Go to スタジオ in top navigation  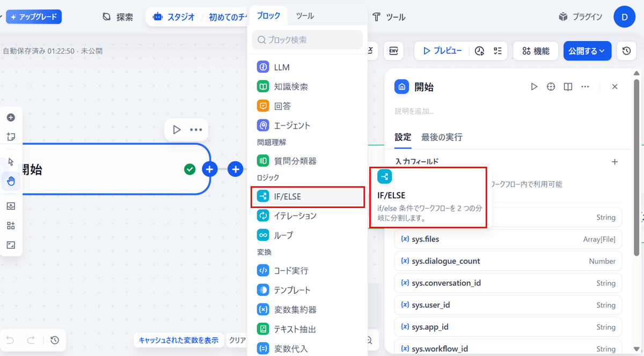[173, 17]
